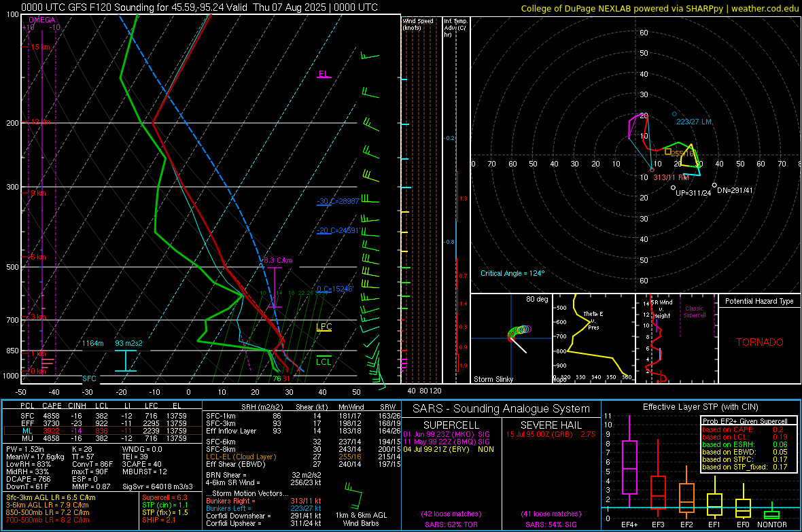This screenshot has height=532, width=802.
Task: Click the ConvT = 86F value
Action: pos(92,464)
